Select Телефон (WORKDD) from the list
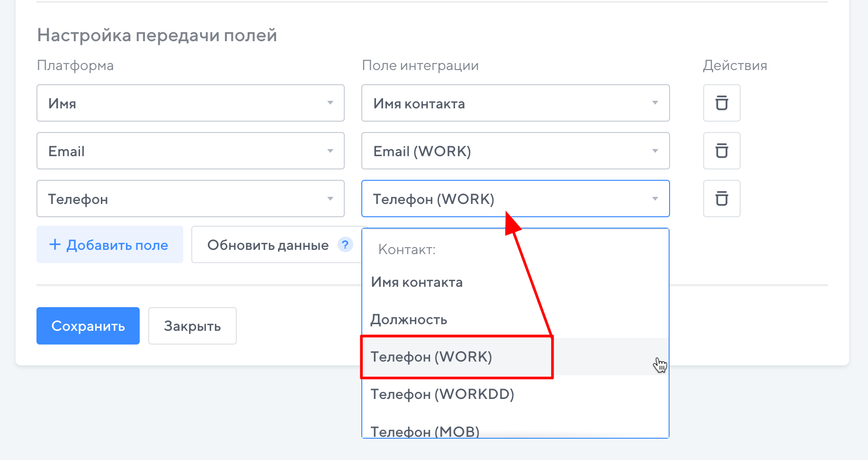The width and height of the screenshot is (868, 460). (442, 394)
